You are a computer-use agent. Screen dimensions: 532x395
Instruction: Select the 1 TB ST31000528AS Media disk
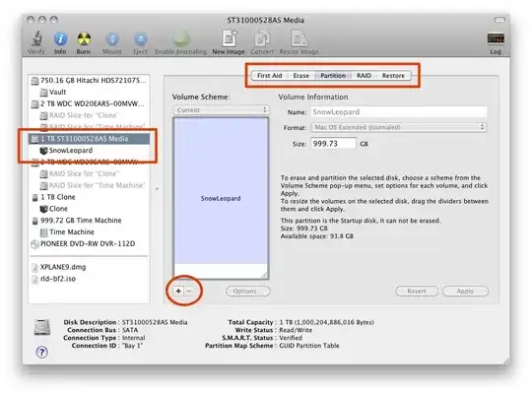(90, 139)
